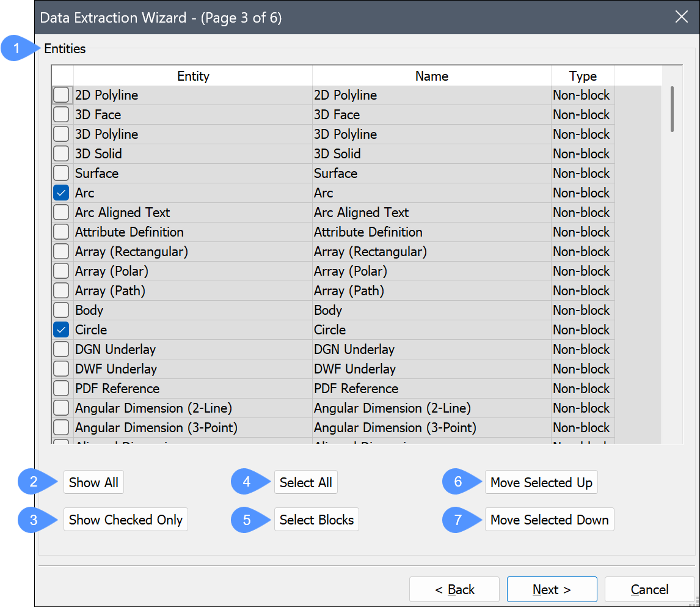Image resolution: width=700 pixels, height=607 pixels.
Task: Enable the 3D Solid checkbox
Action: click(61, 154)
